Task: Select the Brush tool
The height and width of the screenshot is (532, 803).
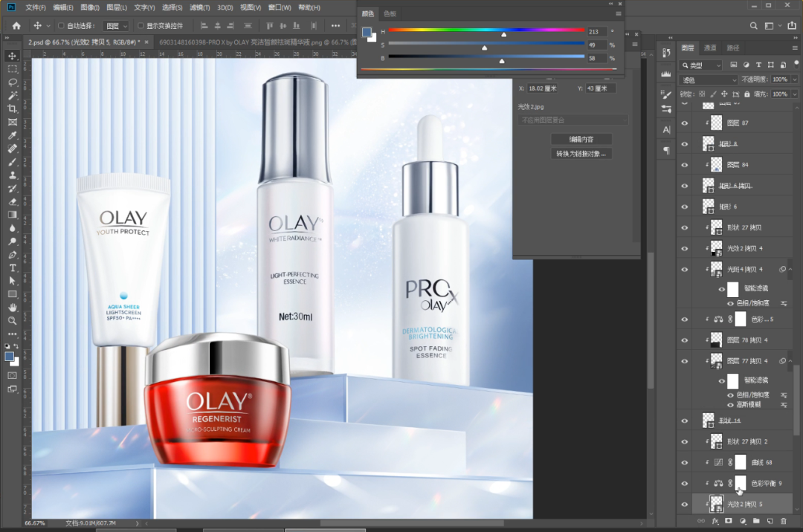Action: (x=13, y=162)
